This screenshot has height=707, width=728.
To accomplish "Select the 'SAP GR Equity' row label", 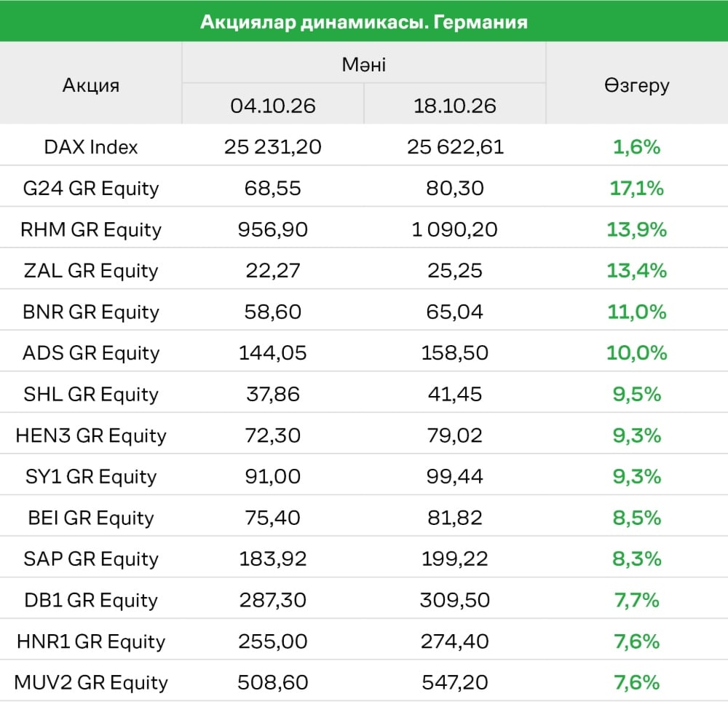I will click(x=91, y=559).
